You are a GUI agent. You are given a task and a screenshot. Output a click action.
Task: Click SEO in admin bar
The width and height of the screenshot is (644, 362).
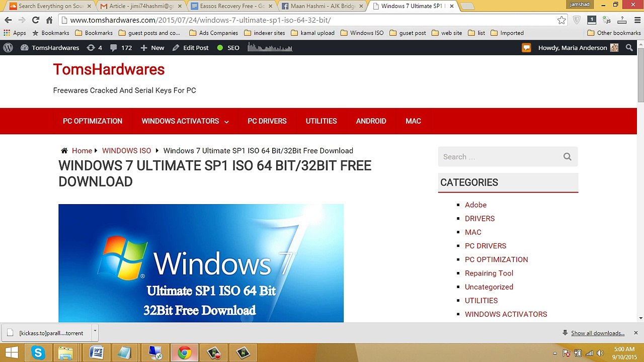pos(228,48)
